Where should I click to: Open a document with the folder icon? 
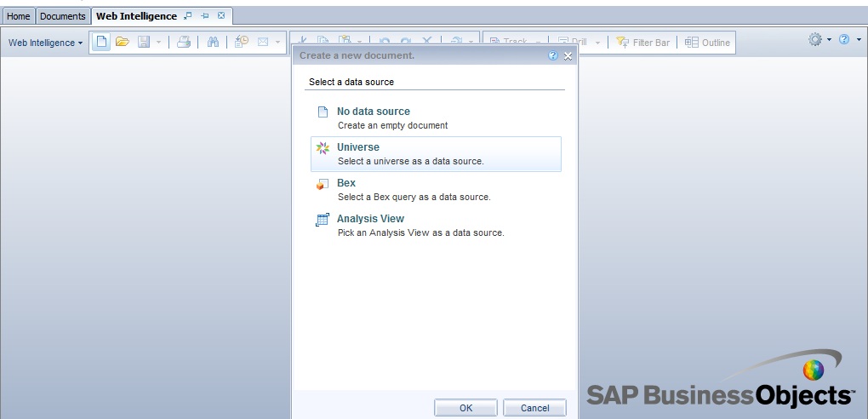[123, 42]
